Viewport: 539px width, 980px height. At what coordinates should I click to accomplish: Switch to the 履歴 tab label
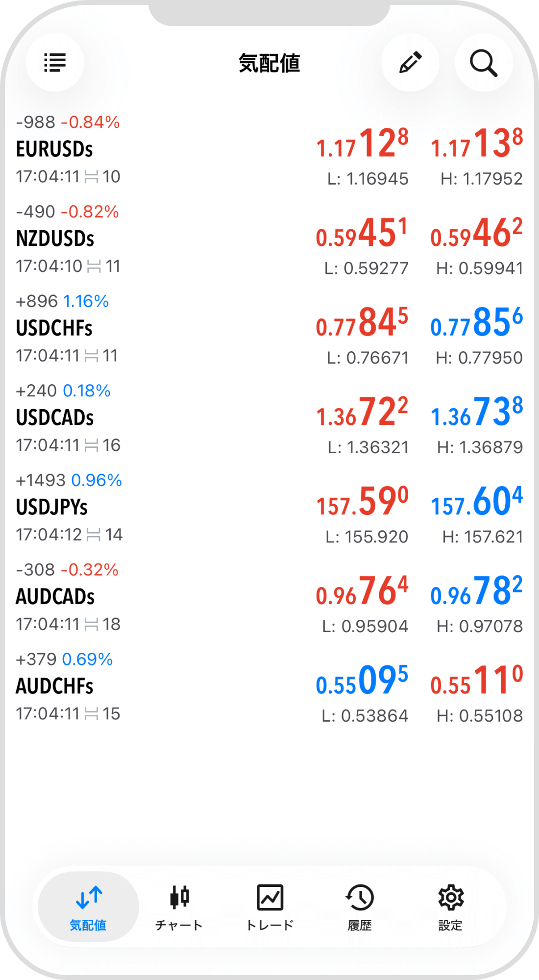point(360,925)
